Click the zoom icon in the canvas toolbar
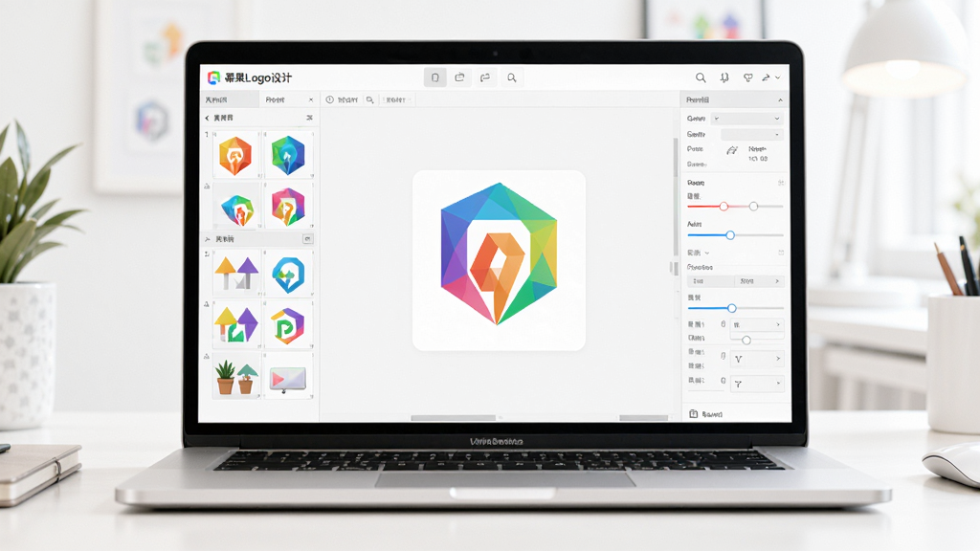980x551 pixels. click(370, 99)
